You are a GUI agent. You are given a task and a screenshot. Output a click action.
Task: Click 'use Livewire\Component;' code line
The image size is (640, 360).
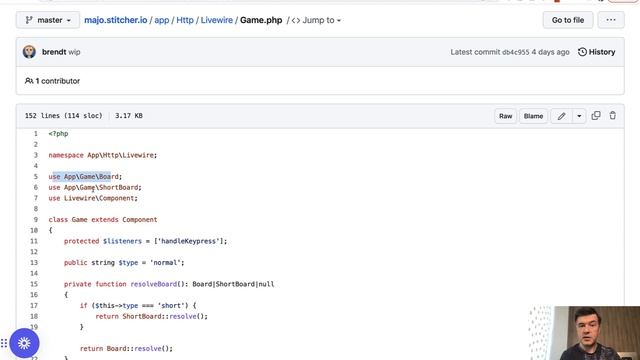point(93,198)
